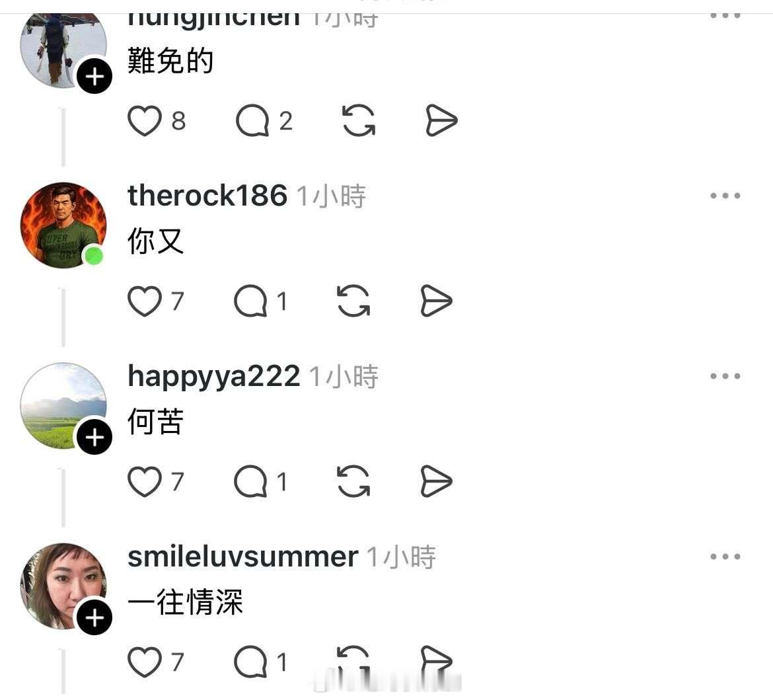Follow happyya222 using plus badge
773x700 pixels.
coord(94,437)
